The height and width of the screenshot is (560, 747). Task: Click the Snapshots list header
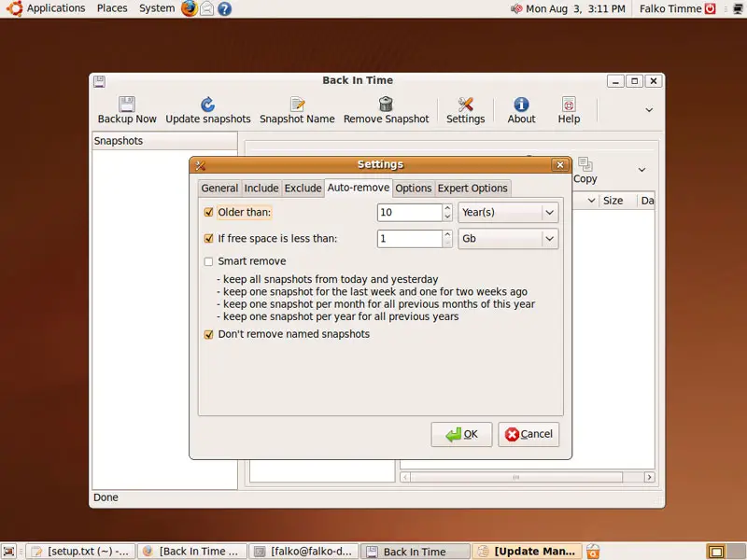(165, 141)
